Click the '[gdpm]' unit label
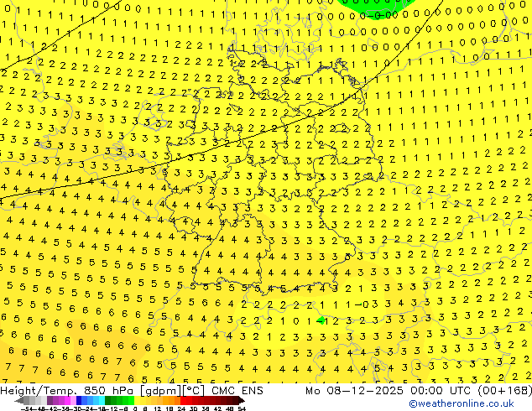Screen dimensions: 532x411 tap(160, 391)
